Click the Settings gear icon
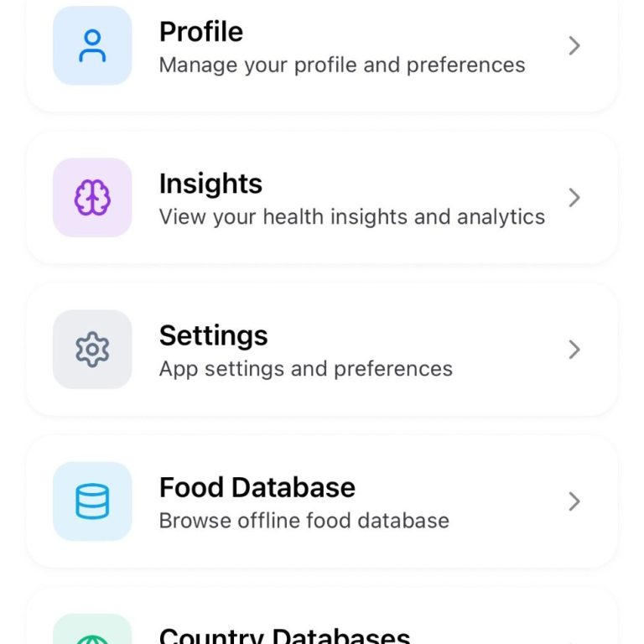 pos(92,350)
